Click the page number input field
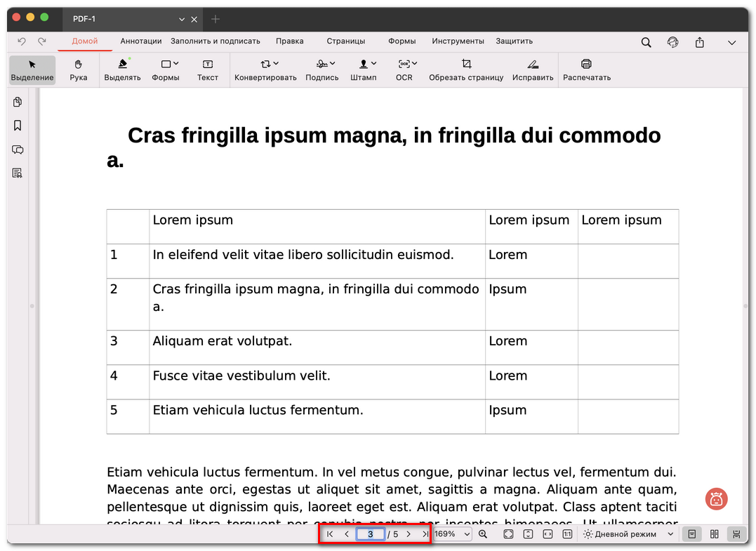 [370, 533]
